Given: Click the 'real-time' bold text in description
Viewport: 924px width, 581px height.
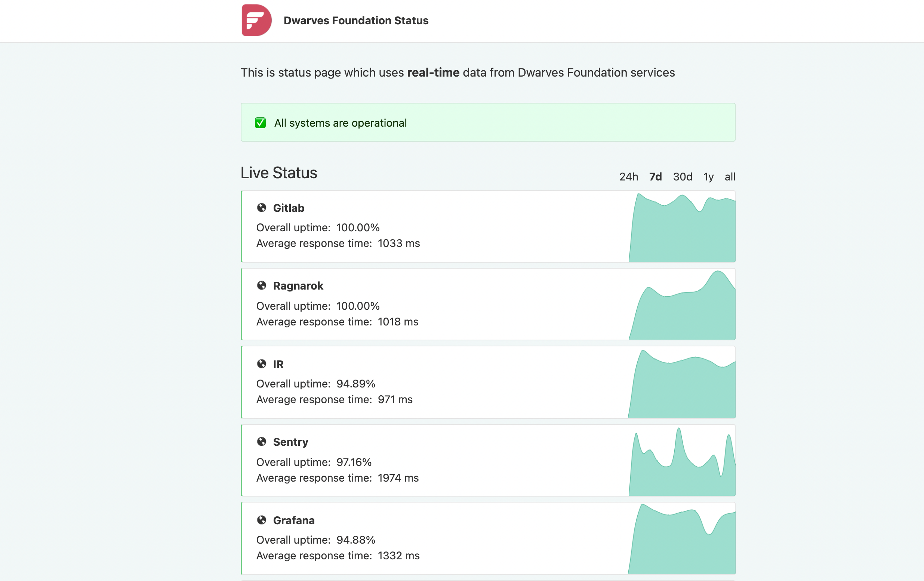Looking at the screenshot, I should [433, 72].
